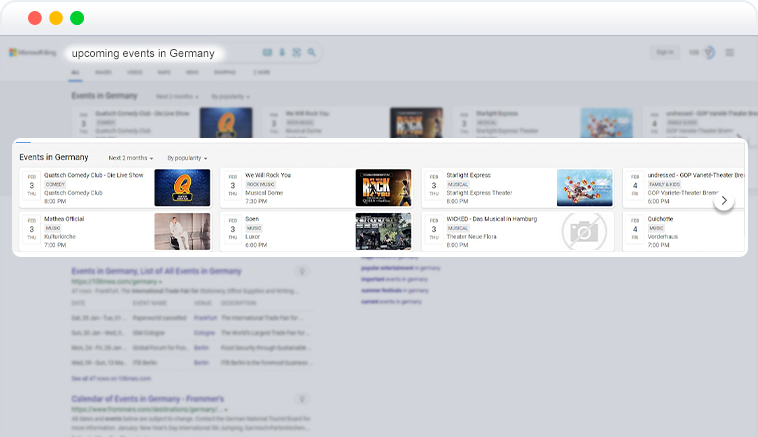758x437 pixels.
Task: Open the Mathea Official event card
Action: click(115, 232)
